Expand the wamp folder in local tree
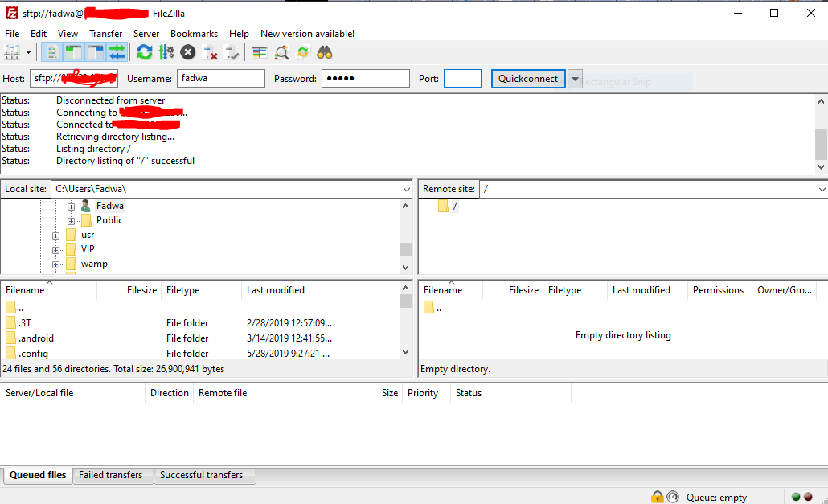Image resolution: width=828 pixels, height=504 pixels. coord(55,264)
